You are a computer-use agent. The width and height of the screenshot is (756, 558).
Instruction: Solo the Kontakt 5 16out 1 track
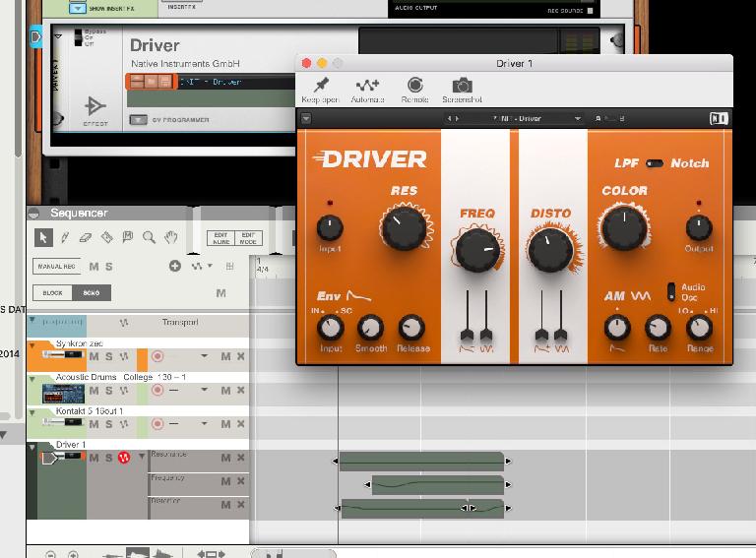coord(109,424)
